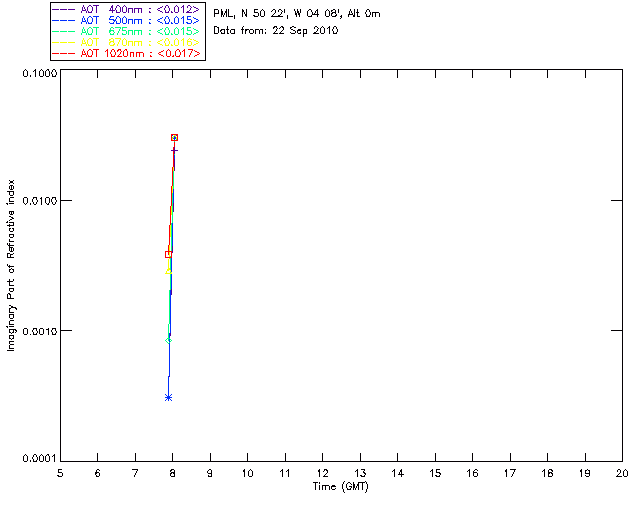Click the x-axis tick label 12
This screenshot has height=512, width=640.
point(322,474)
